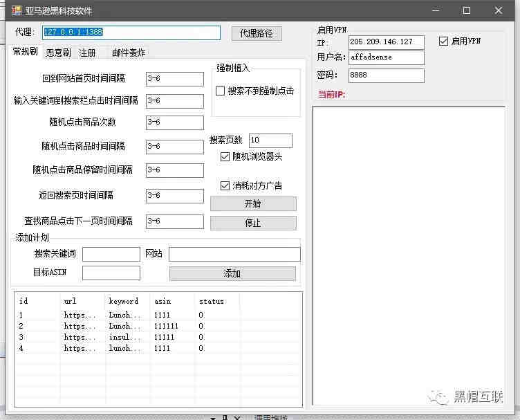Image resolution: width=520 pixels, height=420 pixels.
Task: Click the 停止 button
Action: [x=253, y=223]
